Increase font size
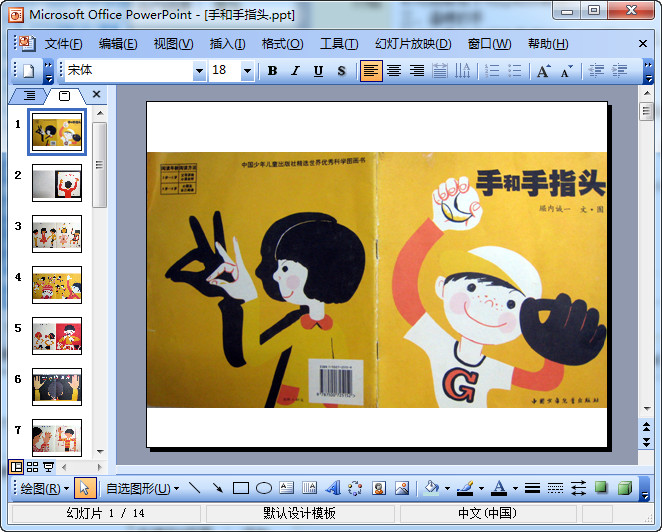This screenshot has height=532, width=662. 544,71
